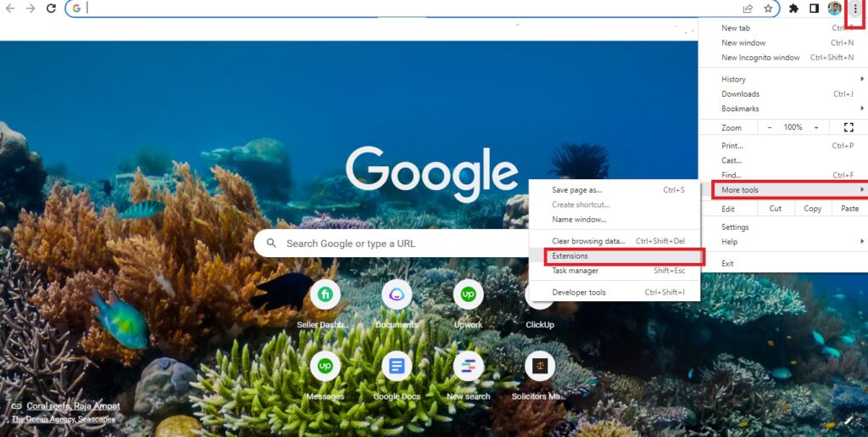Choose New tab from the menu
The width and height of the screenshot is (868, 437).
(x=782, y=28)
